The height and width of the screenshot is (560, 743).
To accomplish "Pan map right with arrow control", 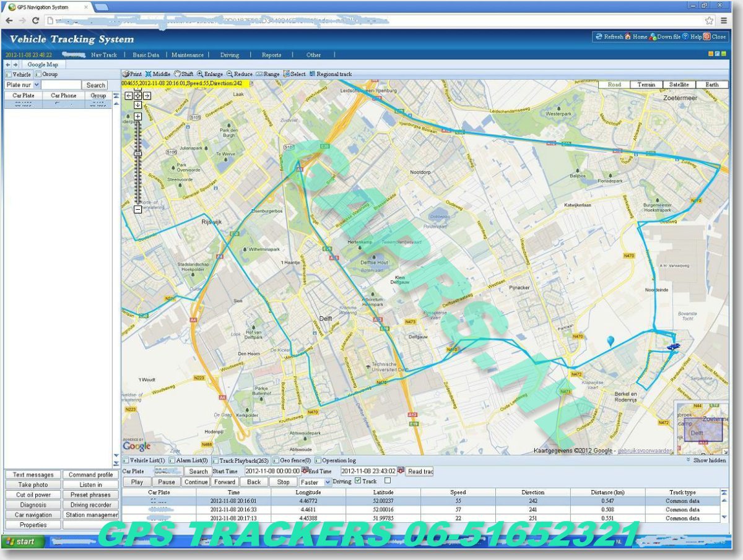I will coord(147,95).
